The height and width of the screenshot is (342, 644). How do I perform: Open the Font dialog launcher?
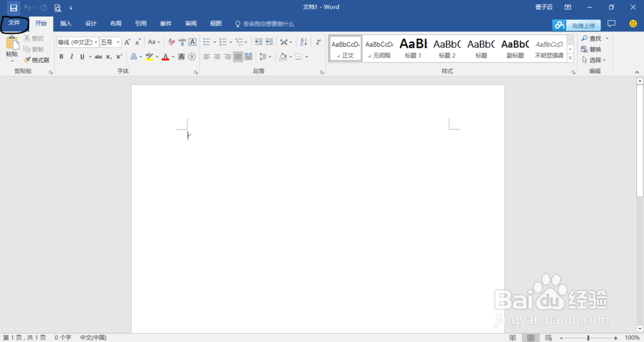(x=196, y=72)
